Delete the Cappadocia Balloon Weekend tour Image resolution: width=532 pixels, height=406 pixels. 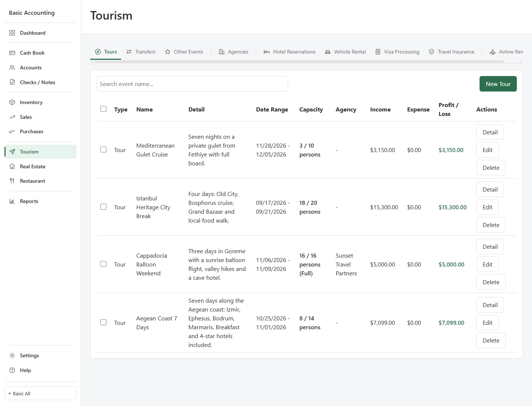[491, 282]
